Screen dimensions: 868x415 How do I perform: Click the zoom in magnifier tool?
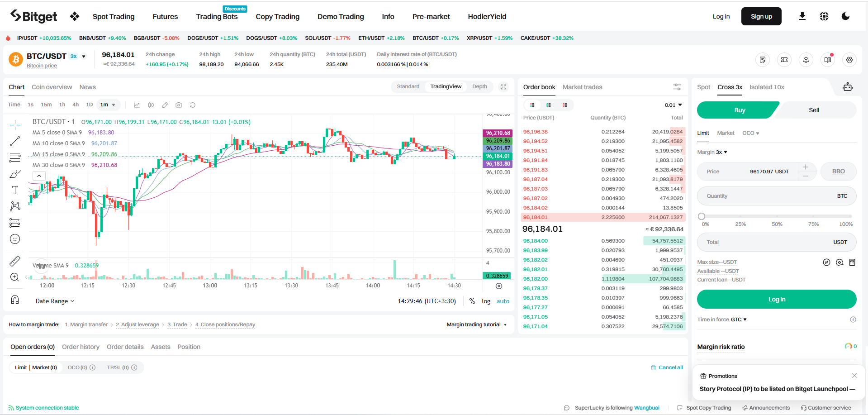(x=15, y=277)
